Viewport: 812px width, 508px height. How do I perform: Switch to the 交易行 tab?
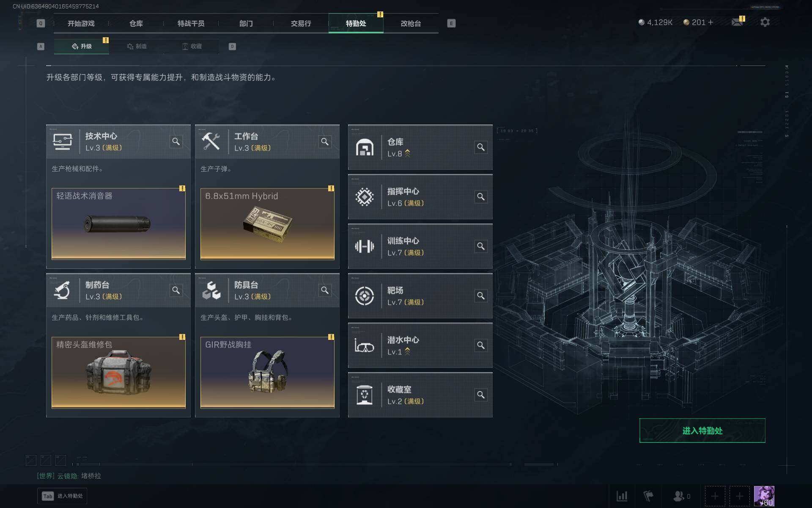click(301, 23)
